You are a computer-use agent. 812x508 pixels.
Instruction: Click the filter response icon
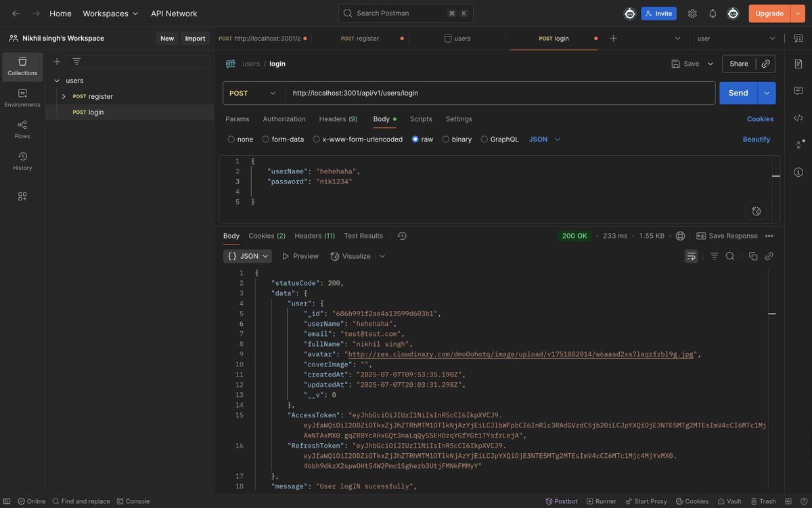point(715,256)
